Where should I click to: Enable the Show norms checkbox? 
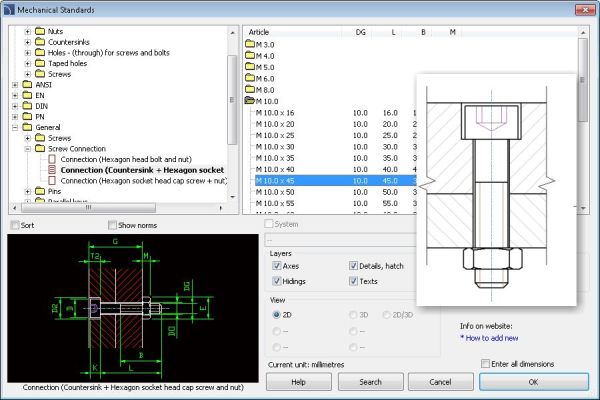pos(112,225)
